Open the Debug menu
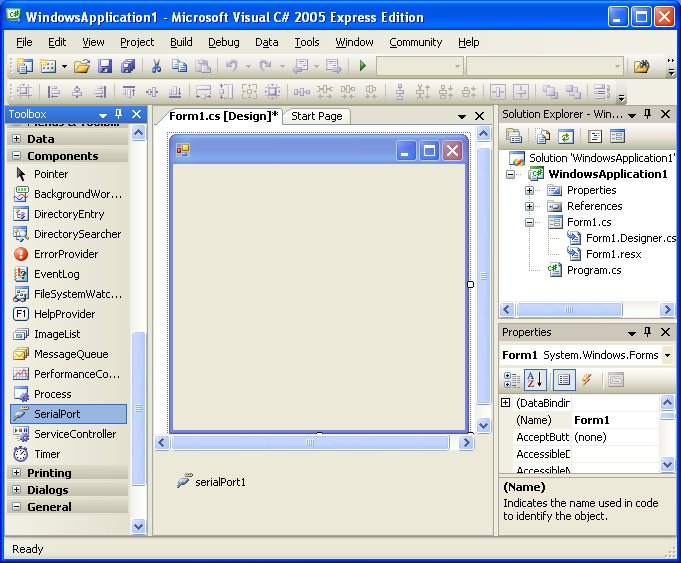The height and width of the screenshot is (563, 681). click(223, 42)
